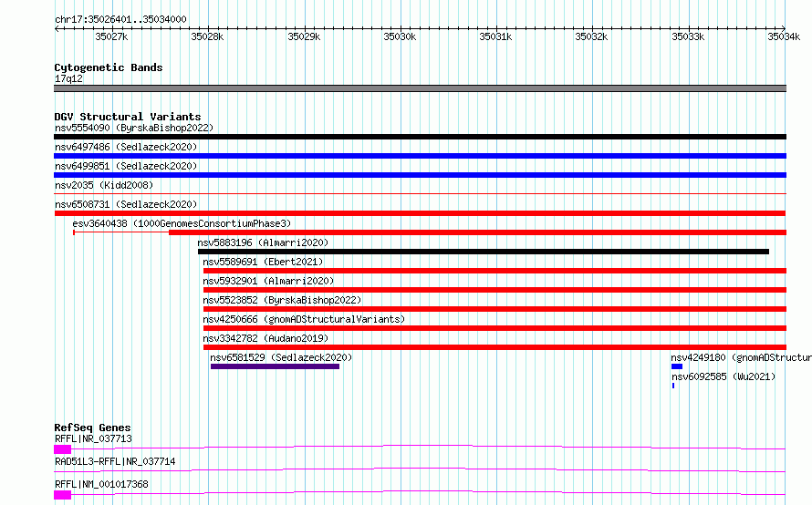Viewport: 812px width, 505px height.
Task: Select the gray 17q12 cytogenetic band bar
Action: pos(420,88)
